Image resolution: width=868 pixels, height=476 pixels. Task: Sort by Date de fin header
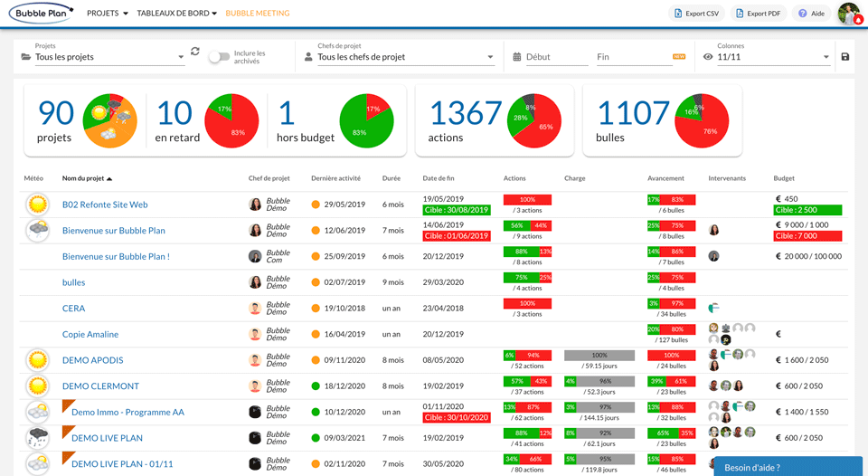439,178
